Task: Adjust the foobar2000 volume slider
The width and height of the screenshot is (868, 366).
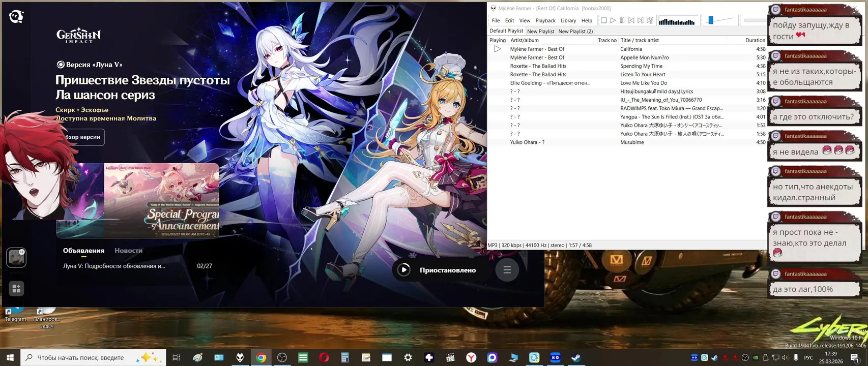Action: coord(719,20)
